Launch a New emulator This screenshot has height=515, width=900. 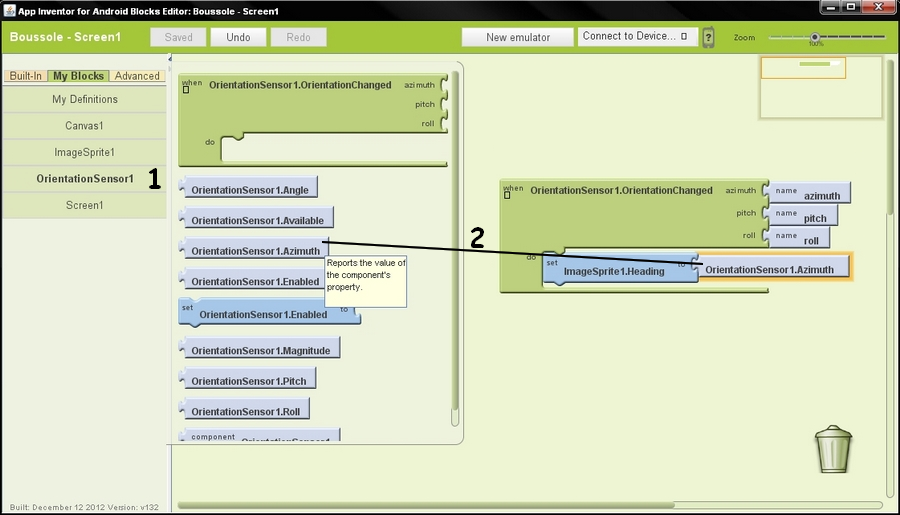pyautogui.click(x=518, y=37)
